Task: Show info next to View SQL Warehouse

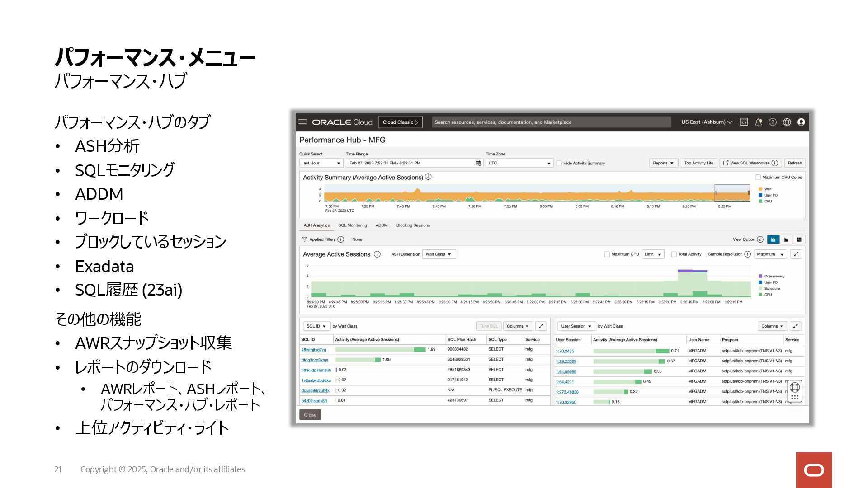Action: click(x=774, y=163)
